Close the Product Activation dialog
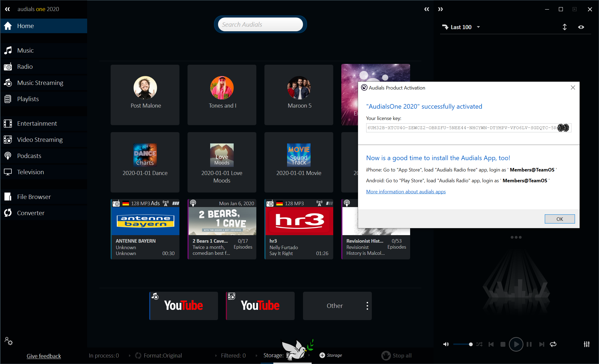Screen dimensions: 599x364 (573, 88)
